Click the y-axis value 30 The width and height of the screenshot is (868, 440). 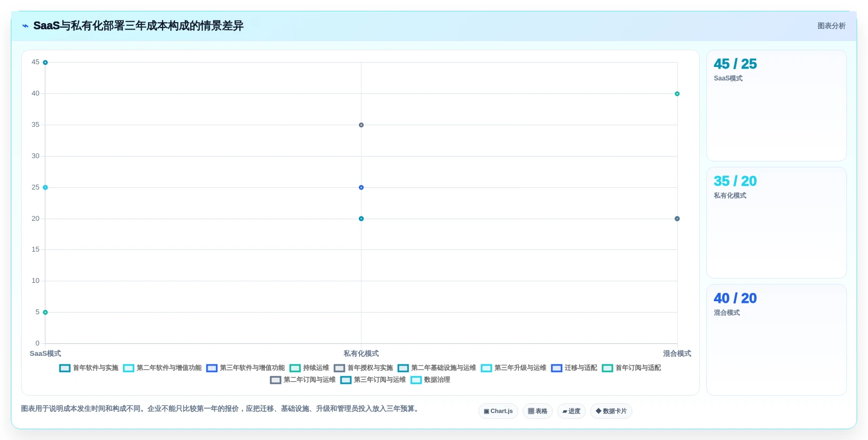pyautogui.click(x=36, y=156)
